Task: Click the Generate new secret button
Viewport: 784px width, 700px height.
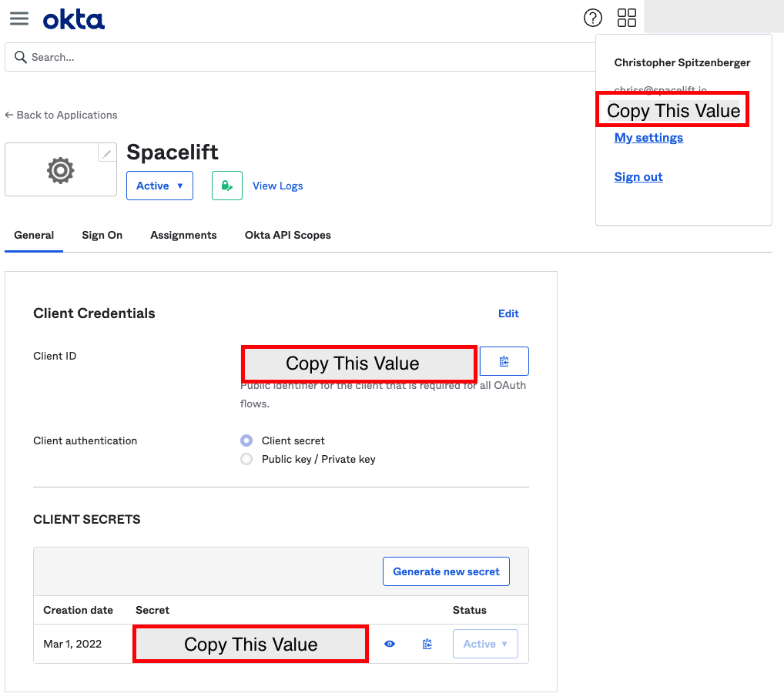Action: 446,571
